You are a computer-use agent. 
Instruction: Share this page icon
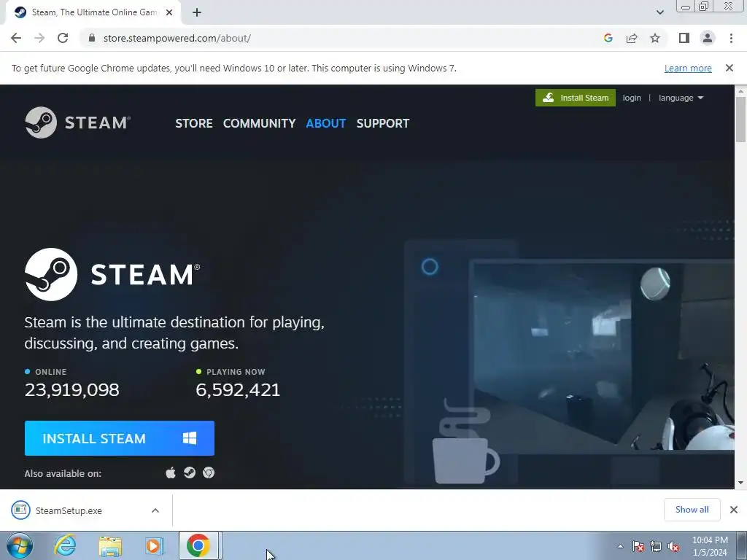point(632,38)
